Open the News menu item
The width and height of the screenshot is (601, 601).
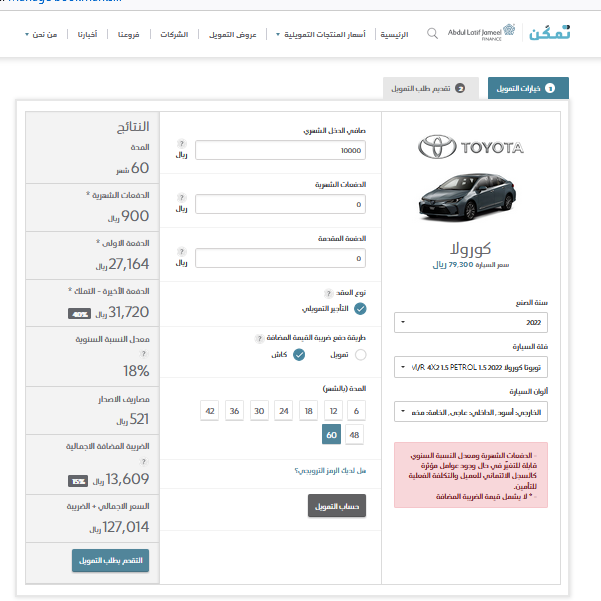point(87,34)
